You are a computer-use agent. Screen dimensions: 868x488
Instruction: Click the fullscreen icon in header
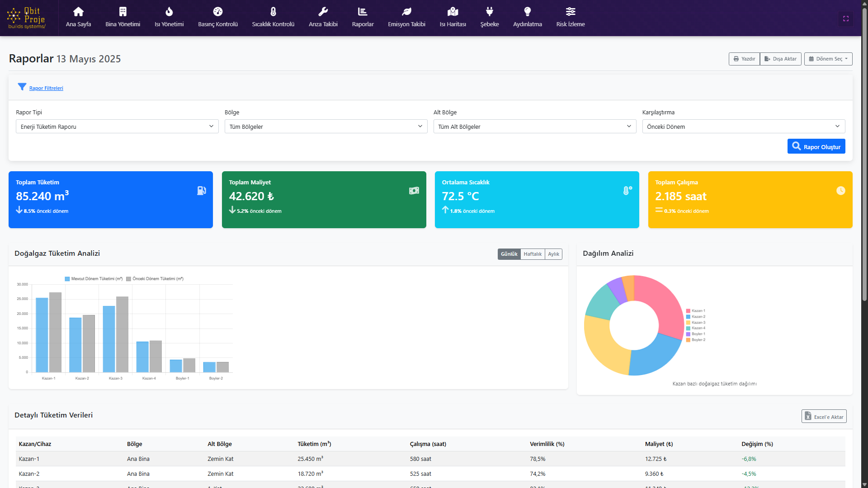(x=846, y=19)
